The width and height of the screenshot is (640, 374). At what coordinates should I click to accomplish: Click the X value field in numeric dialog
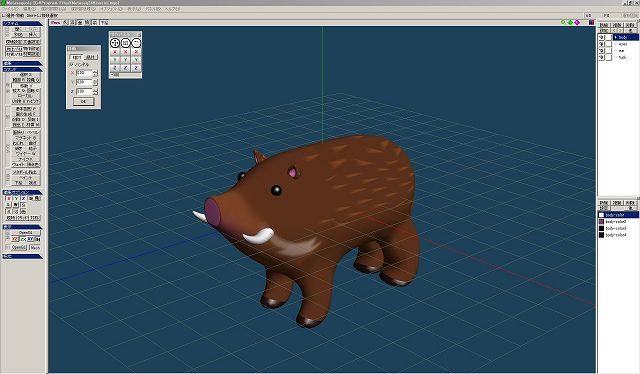tap(84, 73)
